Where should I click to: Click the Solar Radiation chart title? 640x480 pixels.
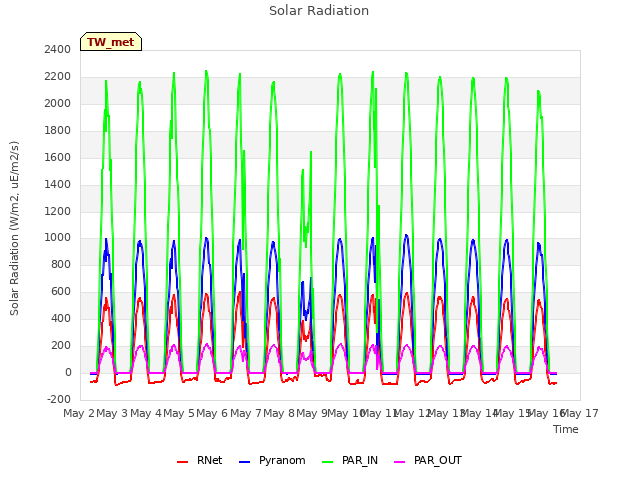[x=319, y=11]
